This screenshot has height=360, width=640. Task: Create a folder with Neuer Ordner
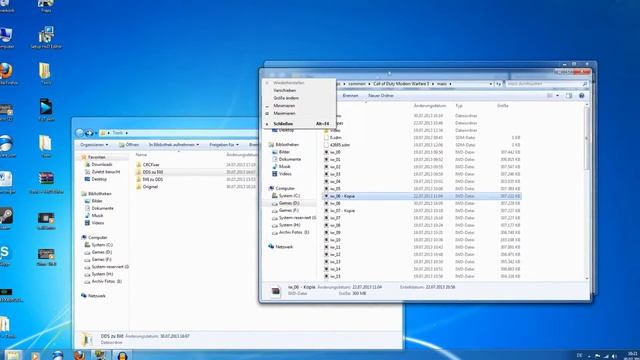[x=381, y=96]
